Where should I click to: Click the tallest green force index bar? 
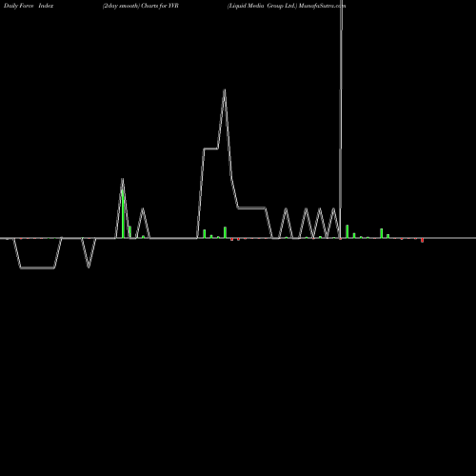coord(123,214)
